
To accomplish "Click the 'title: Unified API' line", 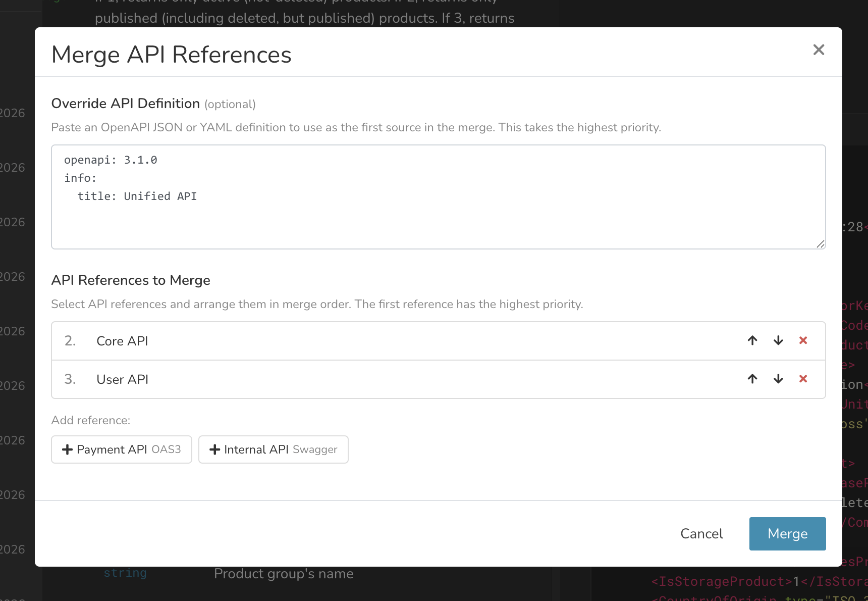I will tap(137, 196).
